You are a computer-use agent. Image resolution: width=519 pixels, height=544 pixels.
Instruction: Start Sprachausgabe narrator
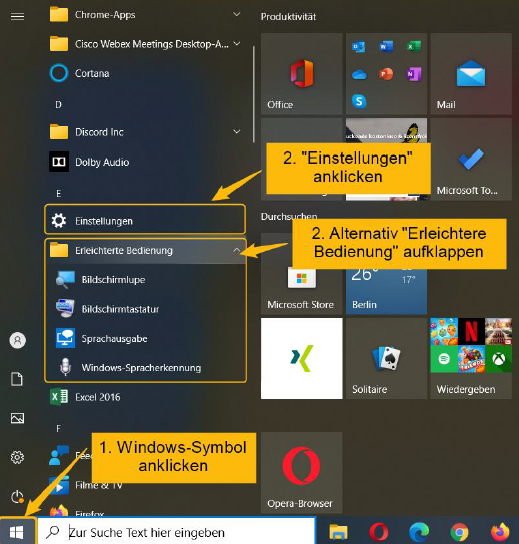[146, 338]
